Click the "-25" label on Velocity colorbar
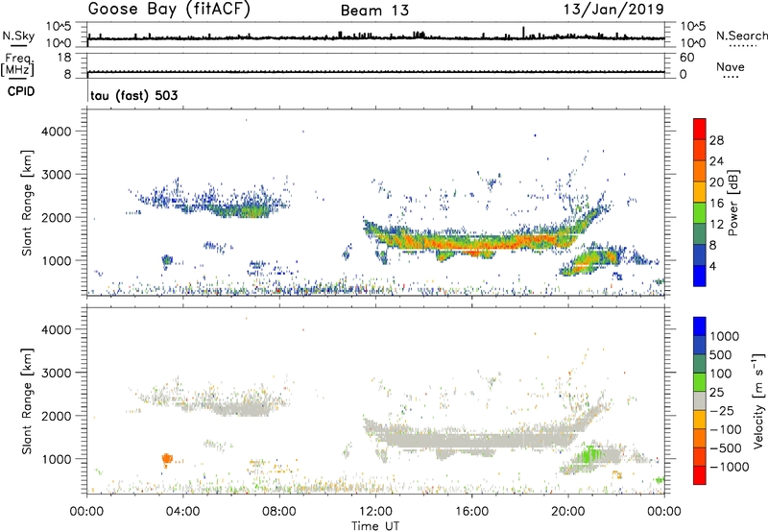 point(722,410)
